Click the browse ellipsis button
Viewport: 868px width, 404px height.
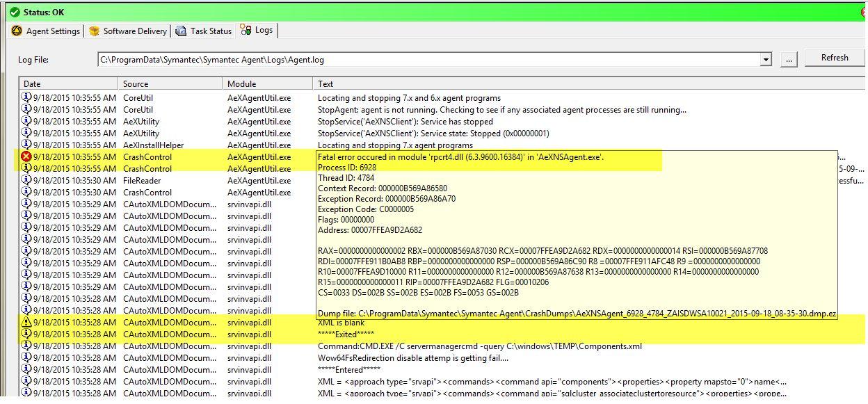click(x=788, y=60)
